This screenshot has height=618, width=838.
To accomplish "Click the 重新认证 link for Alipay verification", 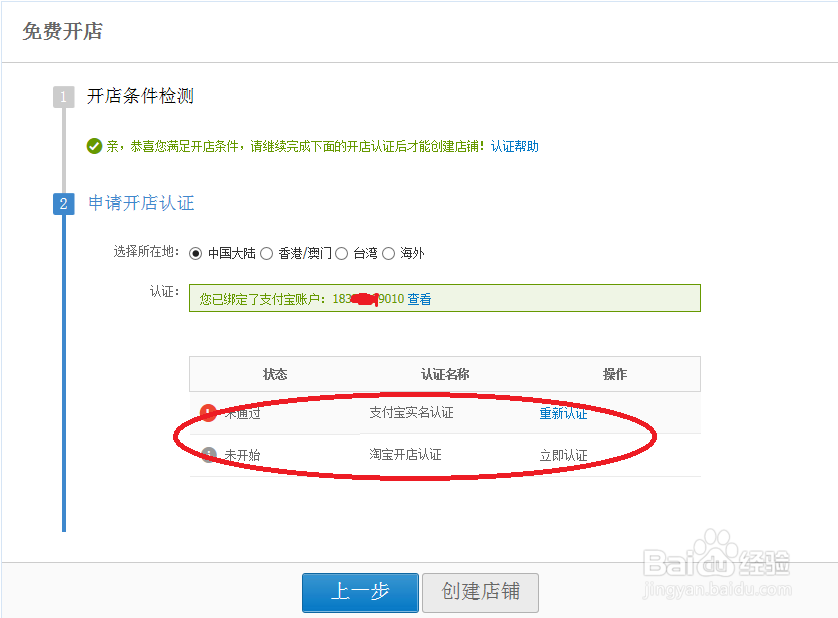I will tap(563, 413).
